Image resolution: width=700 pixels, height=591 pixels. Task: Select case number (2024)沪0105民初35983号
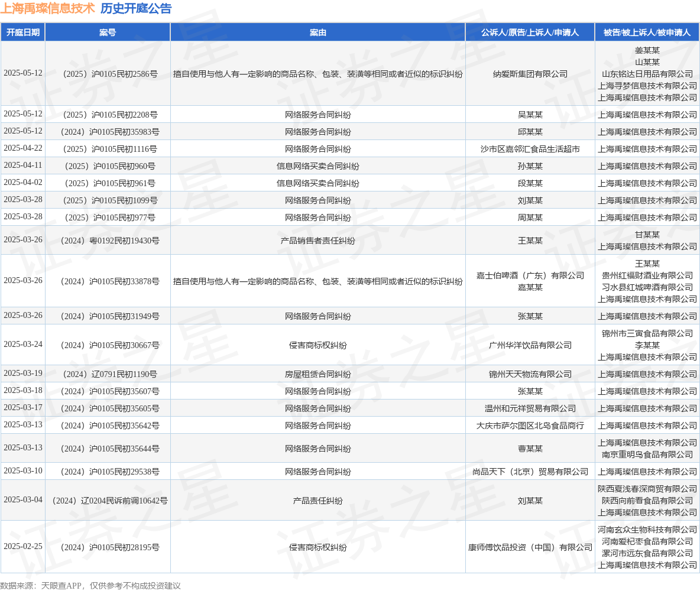tap(108, 132)
